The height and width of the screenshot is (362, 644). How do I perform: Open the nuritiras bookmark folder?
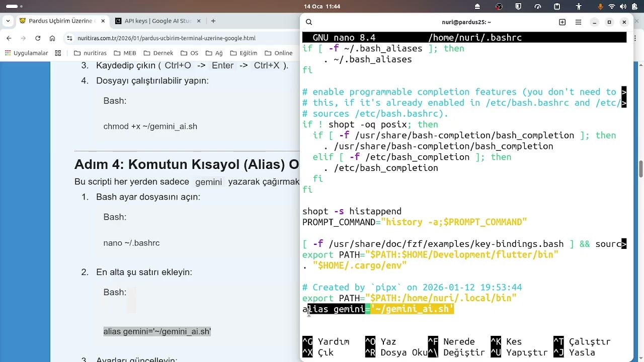(90, 53)
